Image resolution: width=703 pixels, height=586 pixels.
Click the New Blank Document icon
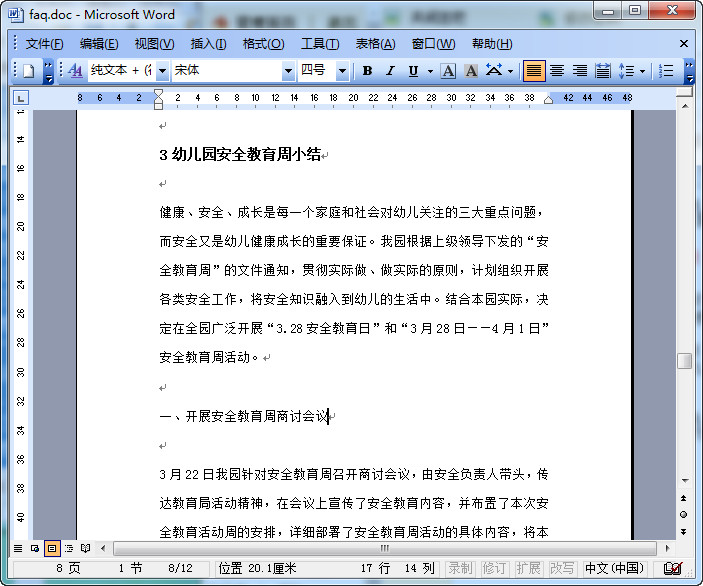click(x=29, y=71)
